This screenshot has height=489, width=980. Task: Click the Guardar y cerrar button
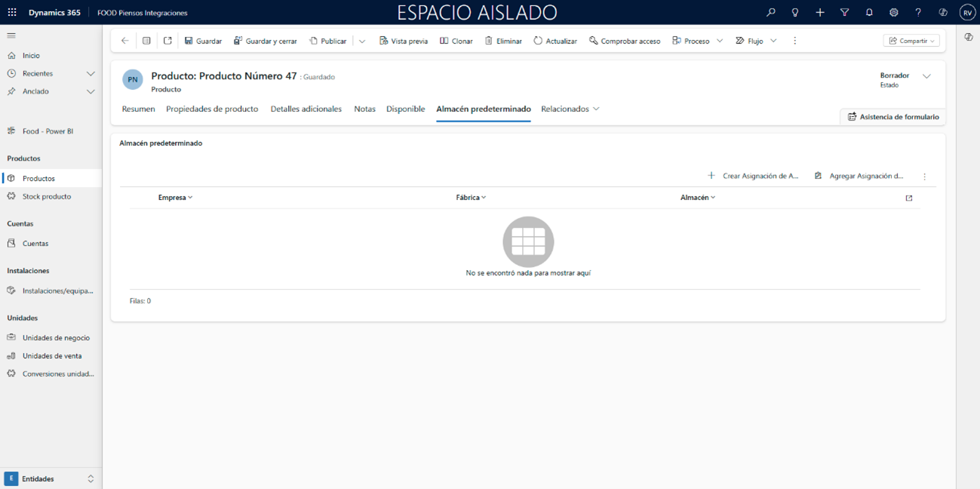[x=265, y=41]
